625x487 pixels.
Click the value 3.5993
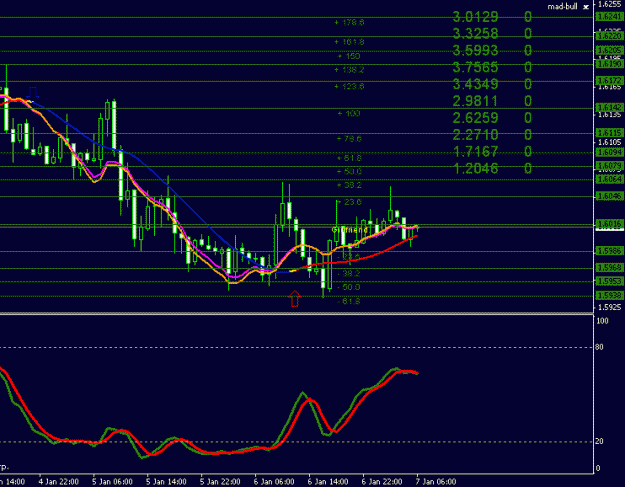click(x=476, y=51)
